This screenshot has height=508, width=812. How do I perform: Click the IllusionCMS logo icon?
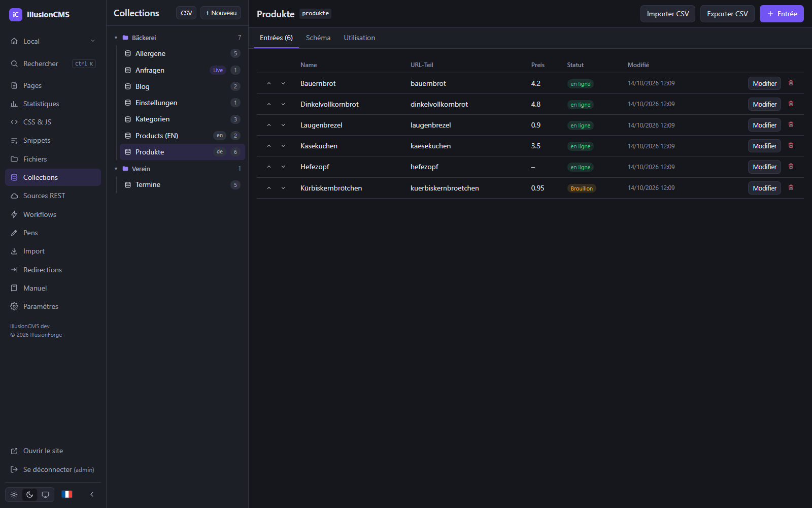pyautogui.click(x=16, y=15)
